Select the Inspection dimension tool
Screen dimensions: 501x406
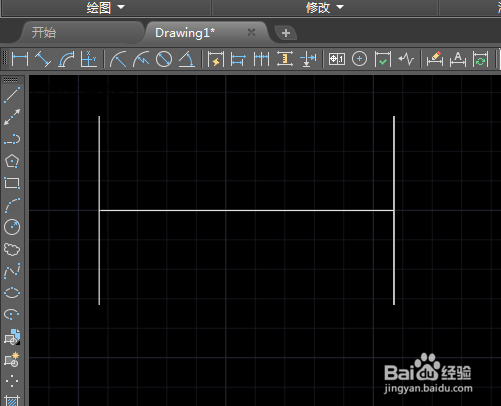coord(383,59)
